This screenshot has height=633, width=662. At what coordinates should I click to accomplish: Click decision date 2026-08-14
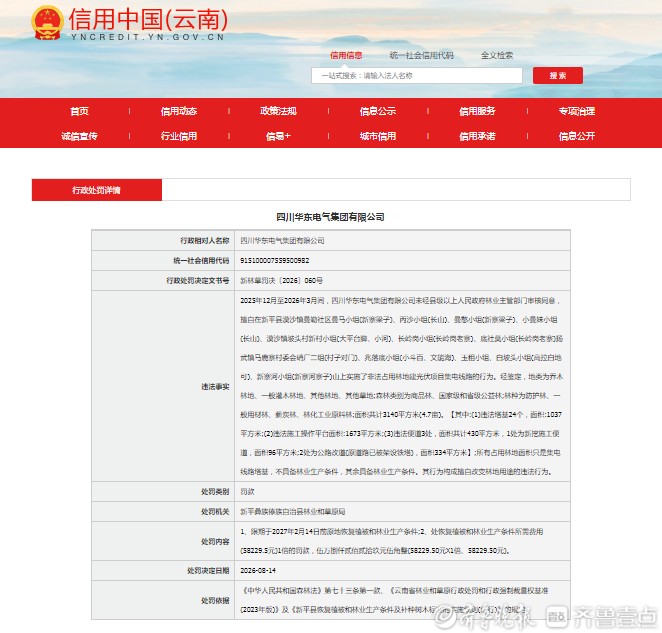(x=258, y=571)
